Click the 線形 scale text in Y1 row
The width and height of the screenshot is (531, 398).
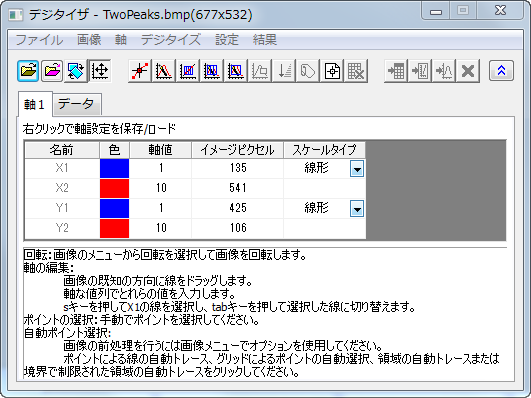click(x=316, y=208)
